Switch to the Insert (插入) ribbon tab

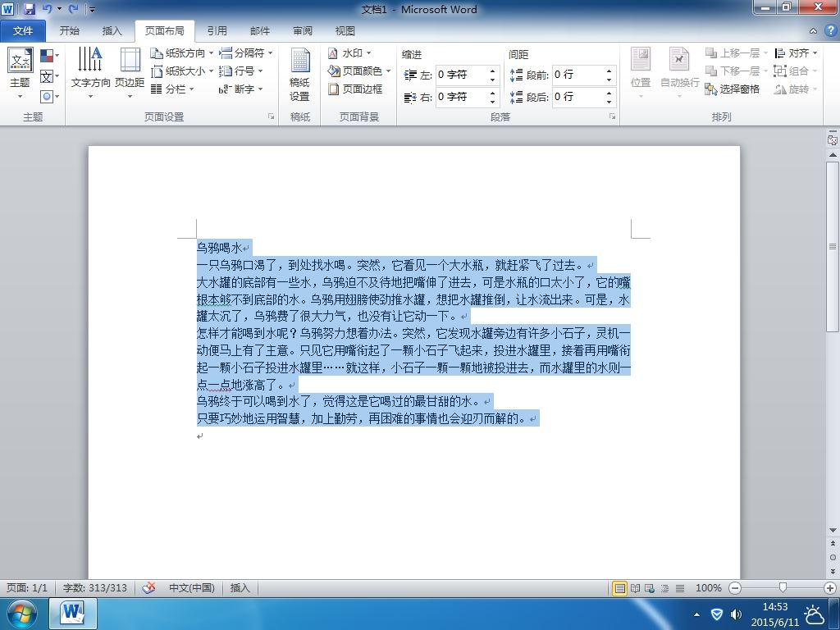tap(112, 31)
